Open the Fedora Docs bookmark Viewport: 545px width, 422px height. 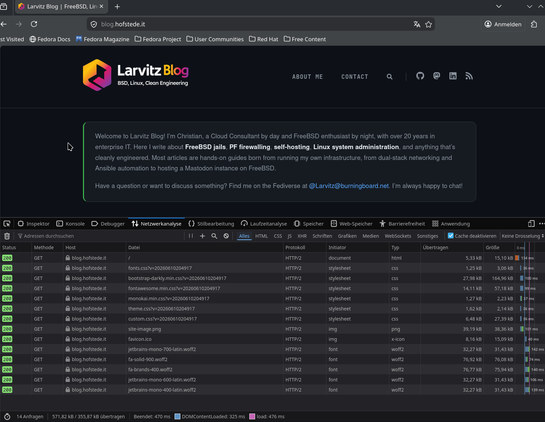[x=50, y=39]
